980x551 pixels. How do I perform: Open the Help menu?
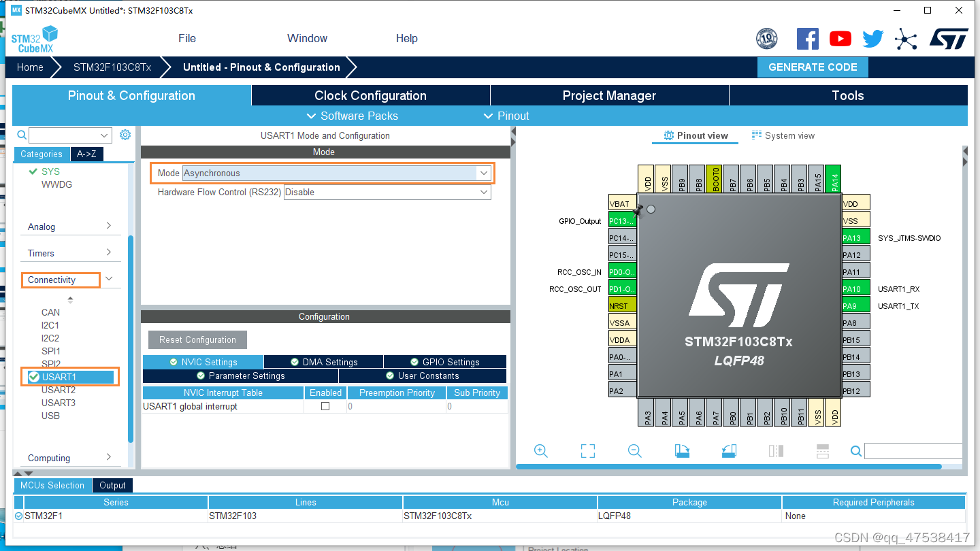coord(406,38)
